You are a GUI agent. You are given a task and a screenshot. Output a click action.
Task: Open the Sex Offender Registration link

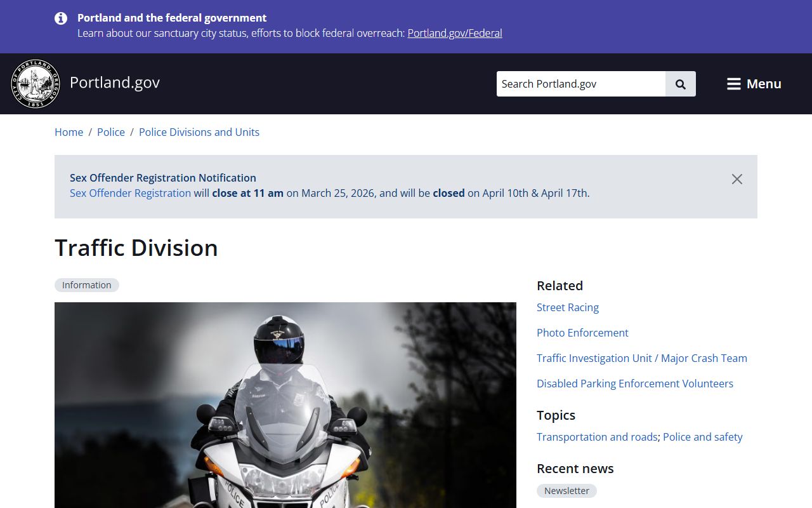[x=130, y=193]
